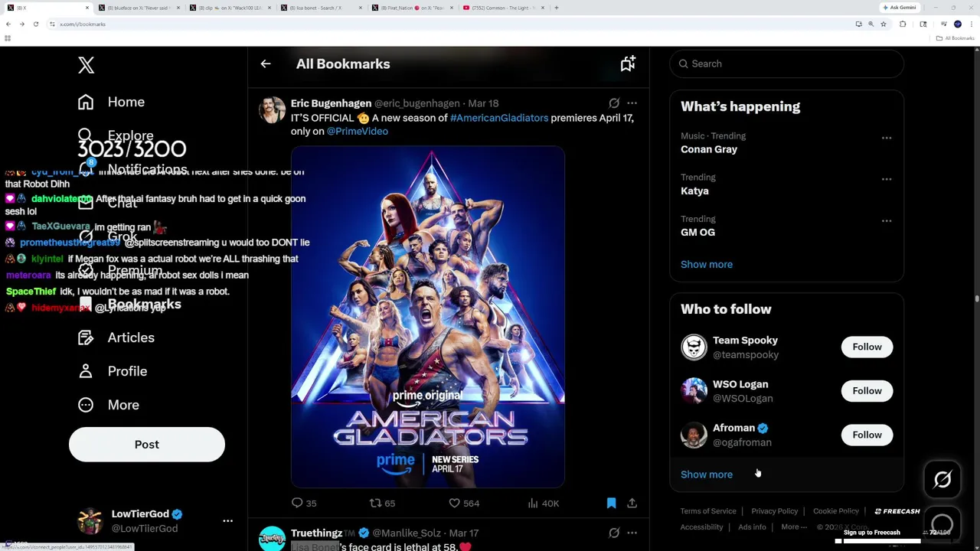Open the Conan Gray trending topic
This screenshot has height=551, width=980.
pos(709,149)
